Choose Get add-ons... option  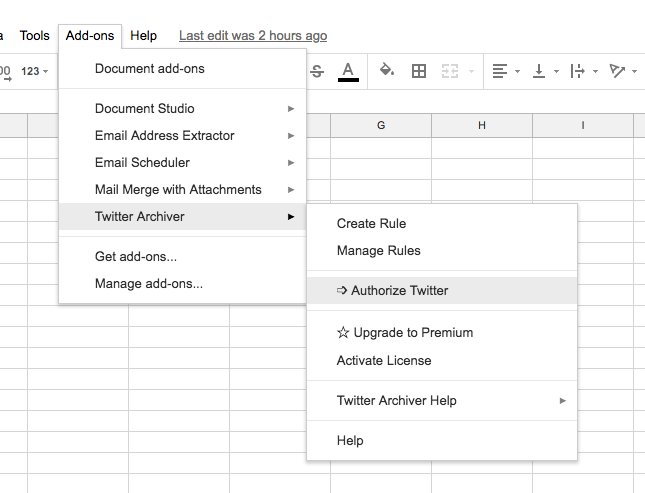click(183, 257)
